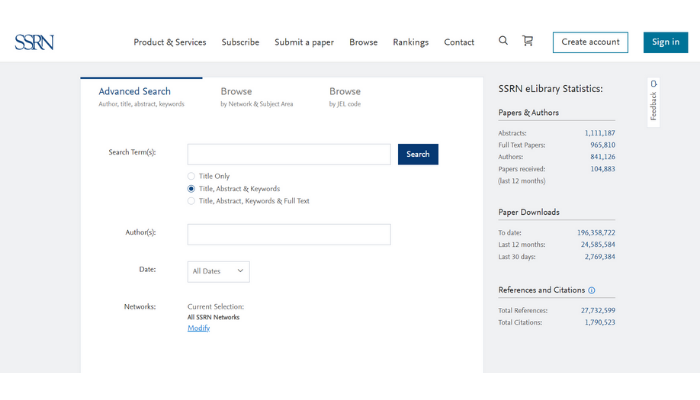This screenshot has width=700, height=400.
Task: Click the Sign in button
Action: (666, 42)
